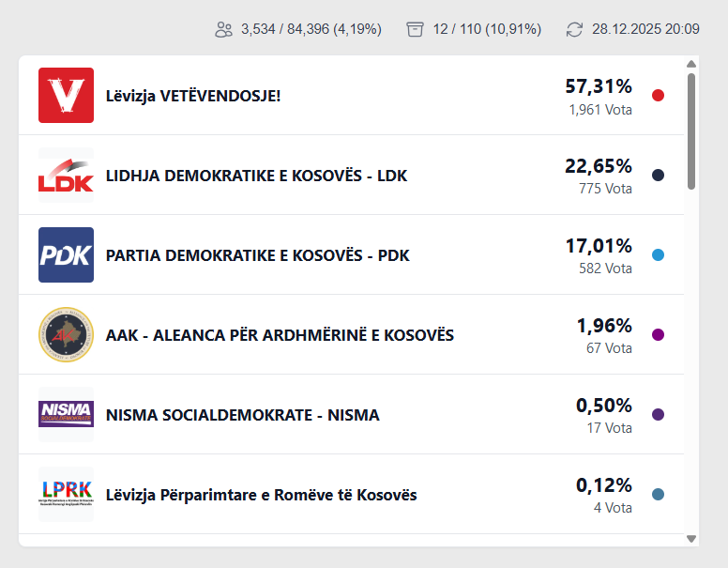The width and height of the screenshot is (728, 568).
Task: Click the refresh icon beside the timestamp
Action: point(574,29)
